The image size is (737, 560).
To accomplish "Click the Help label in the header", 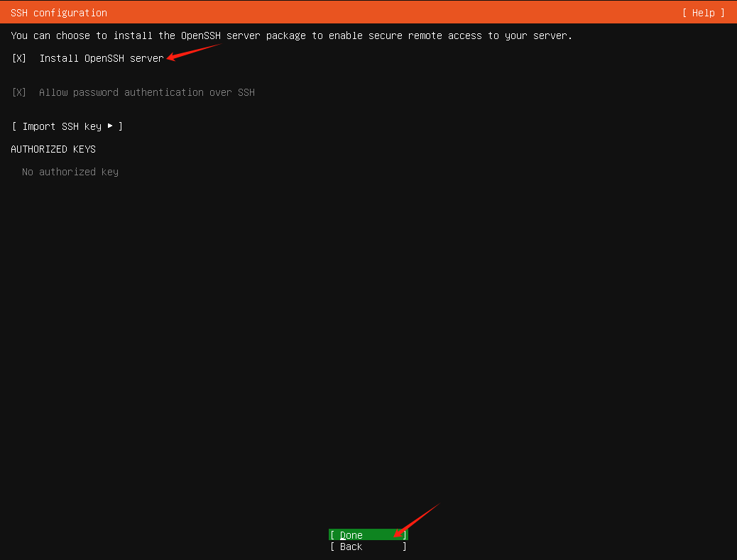I will tap(702, 12).
